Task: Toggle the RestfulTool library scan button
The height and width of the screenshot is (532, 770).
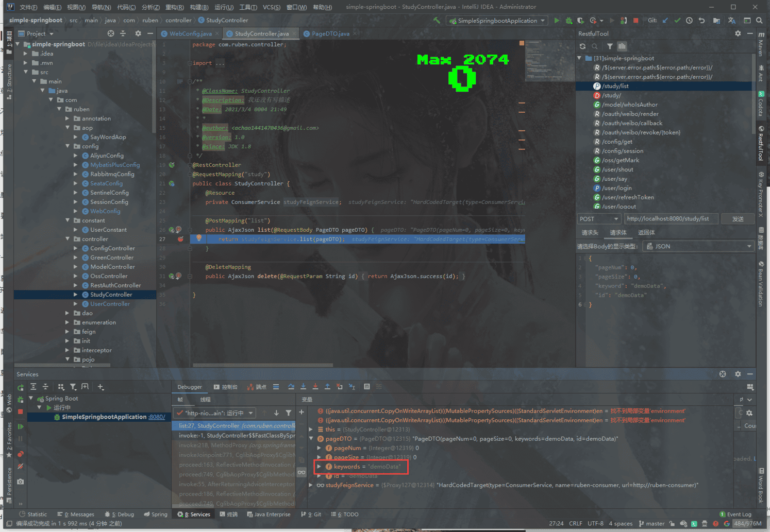Action: [622, 46]
